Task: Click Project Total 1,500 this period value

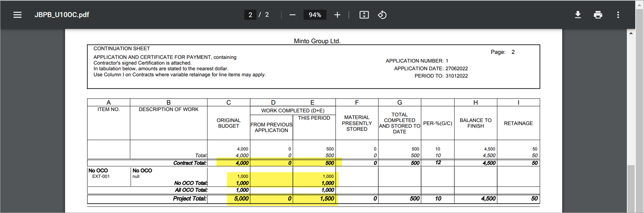Action: [x=327, y=199]
